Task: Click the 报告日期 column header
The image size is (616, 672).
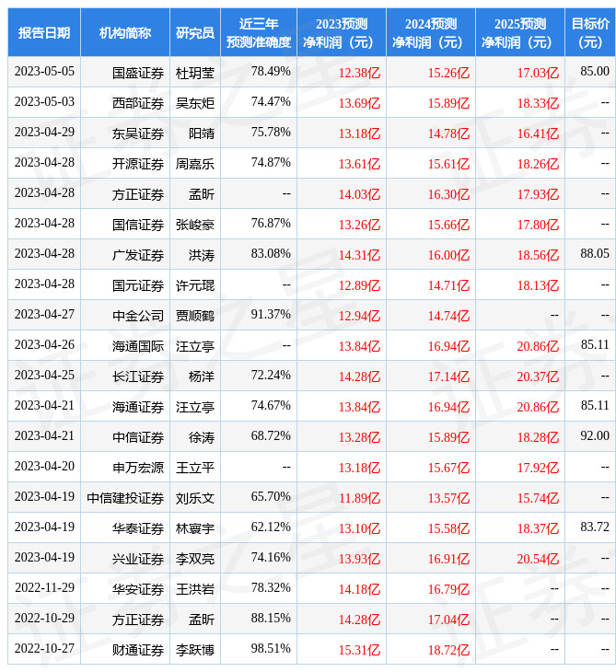Action: (x=44, y=32)
